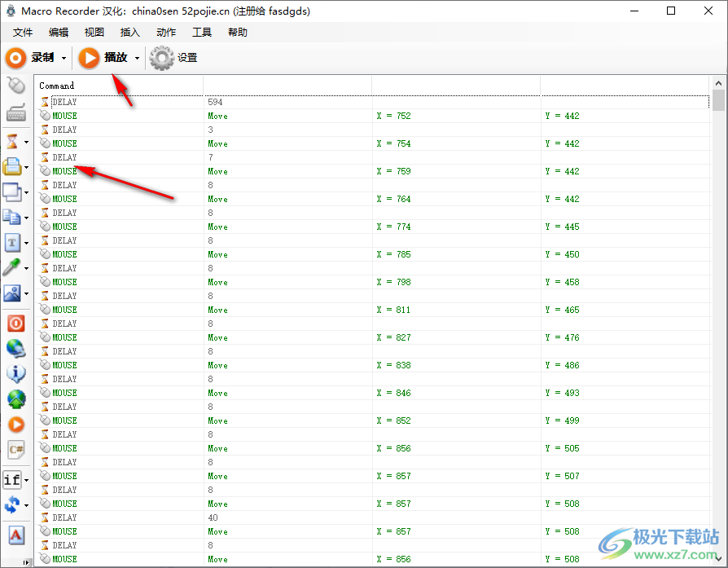Click the 'if' condition icon
Image resolution: width=728 pixels, height=568 pixels.
(x=12, y=479)
